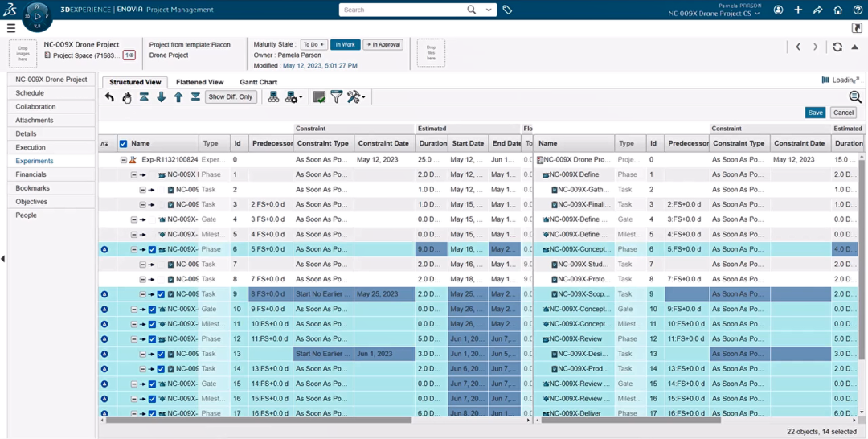The image size is (868, 439).
Task: Select the Structured View tab
Action: coord(135,82)
